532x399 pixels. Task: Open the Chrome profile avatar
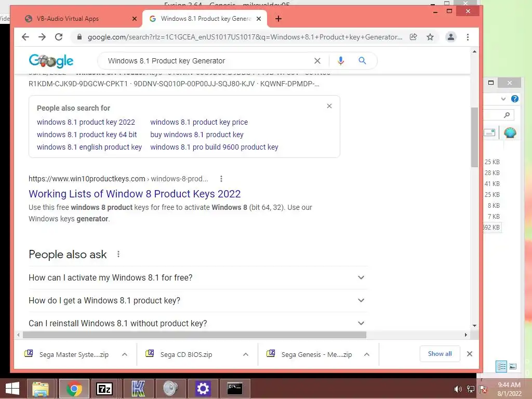pos(450,37)
